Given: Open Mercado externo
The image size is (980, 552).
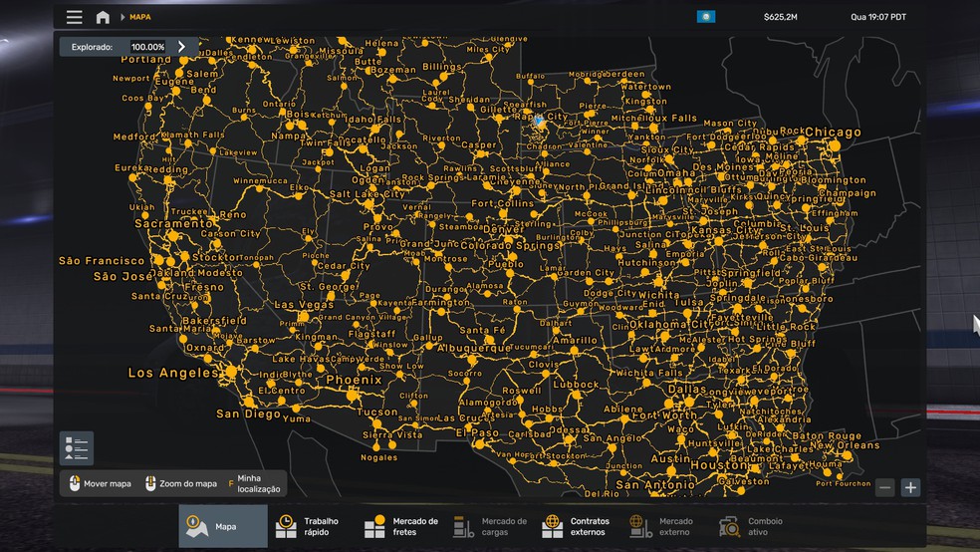Looking at the screenshot, I should [x=667, y=526].
